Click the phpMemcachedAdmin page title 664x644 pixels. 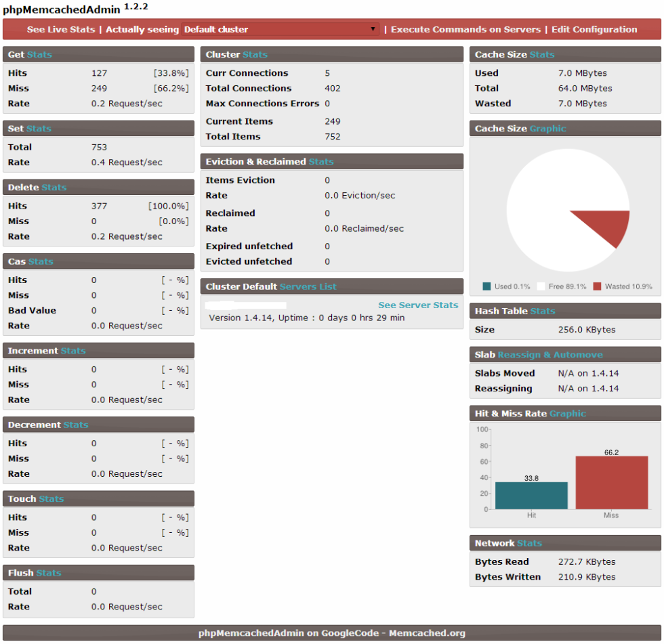click(62, 10)
